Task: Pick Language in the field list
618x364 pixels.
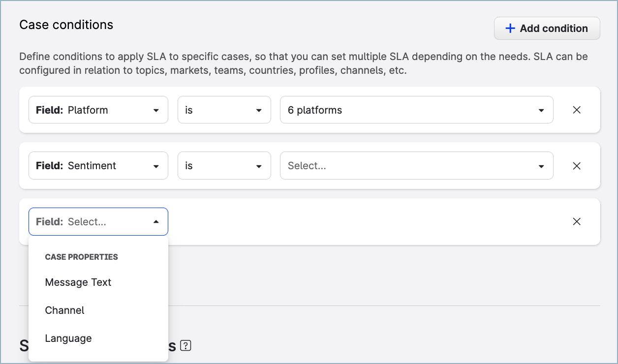Action: [68, 338]
